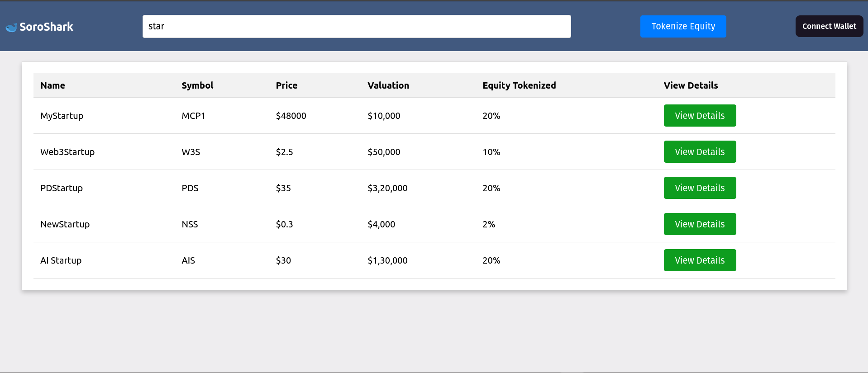Click the AI Startup name cell
The height and width of the screenshot is (373, 868).
pos(61,260)
